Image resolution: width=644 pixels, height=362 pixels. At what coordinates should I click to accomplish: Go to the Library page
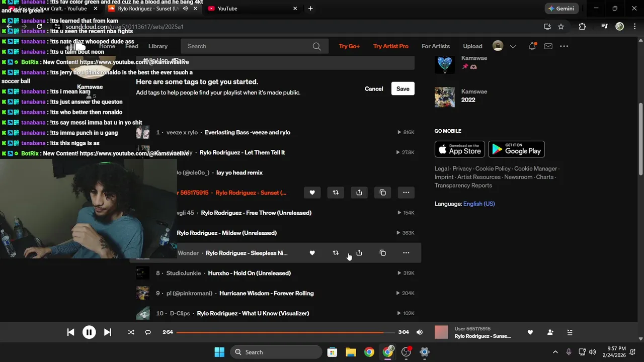pyautogui.click(x=158, y=46)
